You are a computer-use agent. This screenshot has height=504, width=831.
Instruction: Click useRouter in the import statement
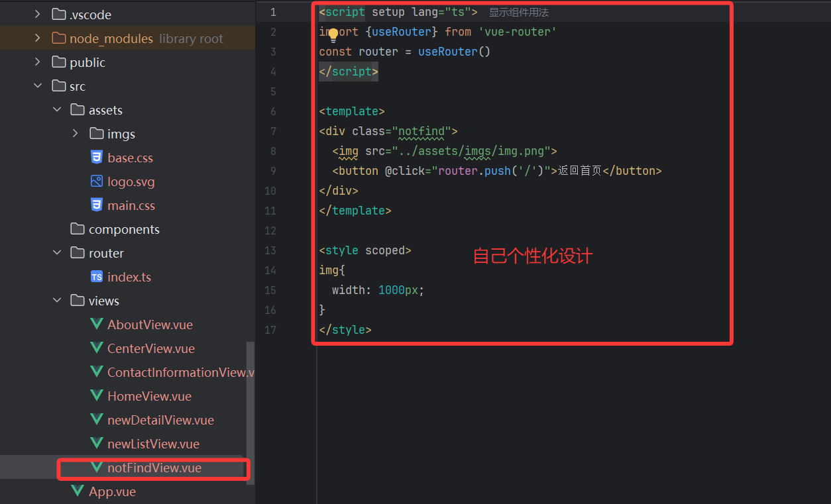[402, 32]
